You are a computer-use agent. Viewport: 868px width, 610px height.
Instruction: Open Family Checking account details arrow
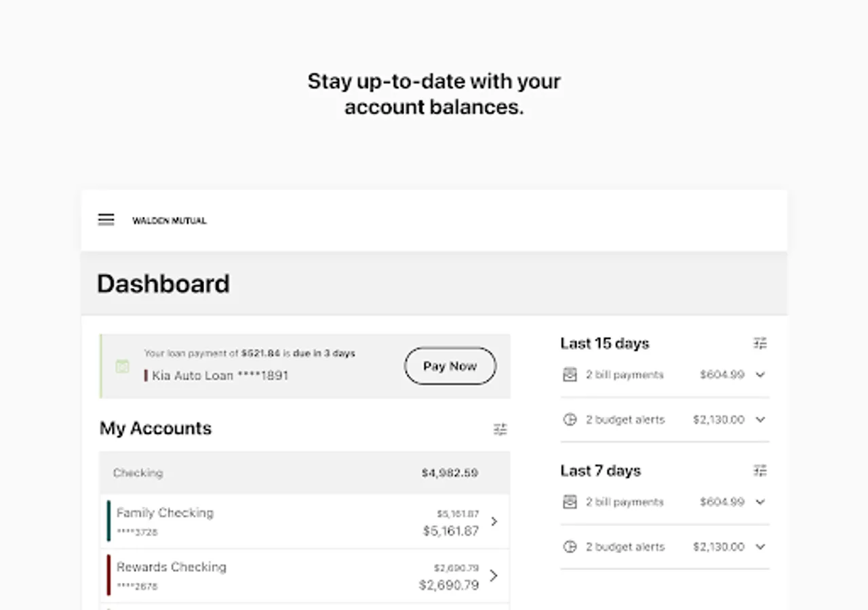point(494,521)
